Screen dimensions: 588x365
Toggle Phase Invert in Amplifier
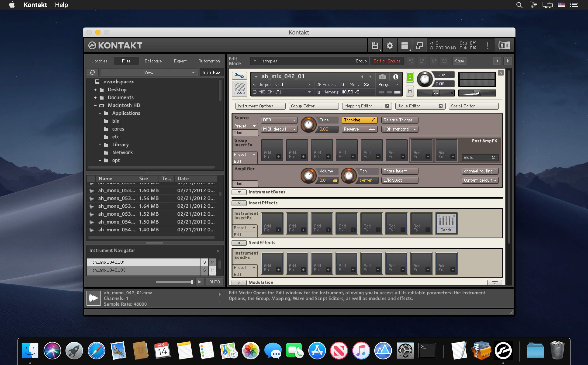click(x=400, y=171)
